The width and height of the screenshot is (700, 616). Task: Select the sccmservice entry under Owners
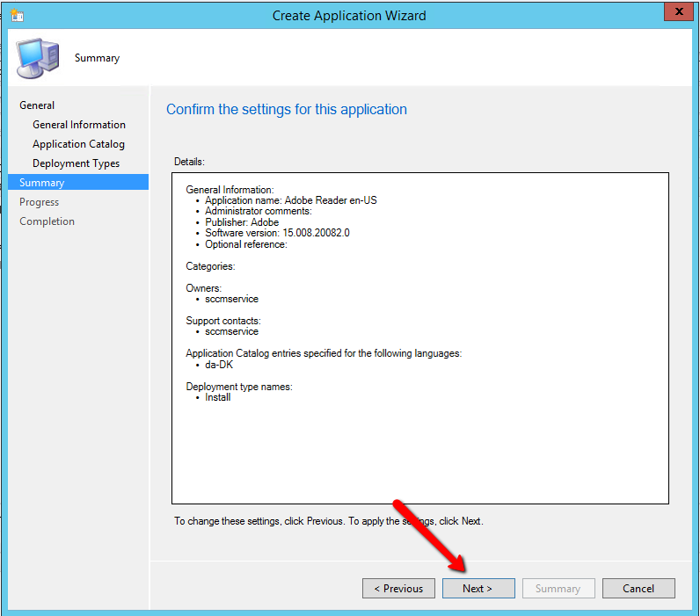[x=231, y=299]
